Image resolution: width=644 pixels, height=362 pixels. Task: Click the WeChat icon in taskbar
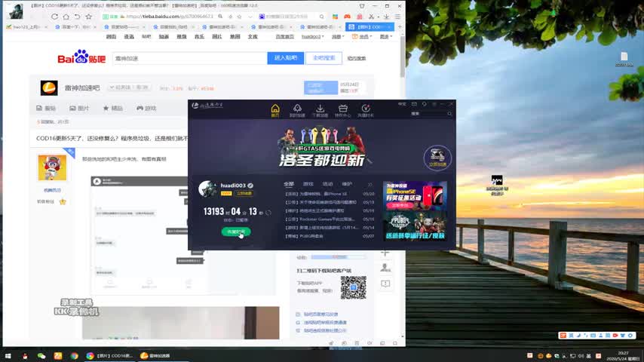coord(41,355)
